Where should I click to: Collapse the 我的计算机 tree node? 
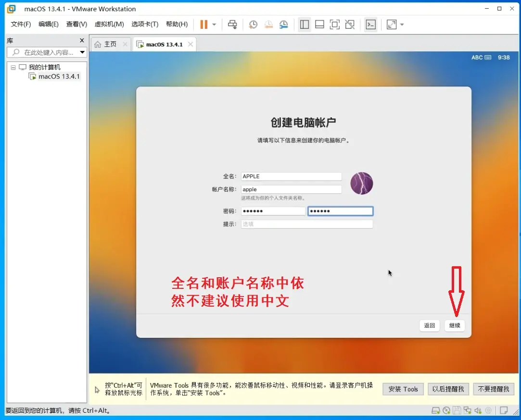13,67
